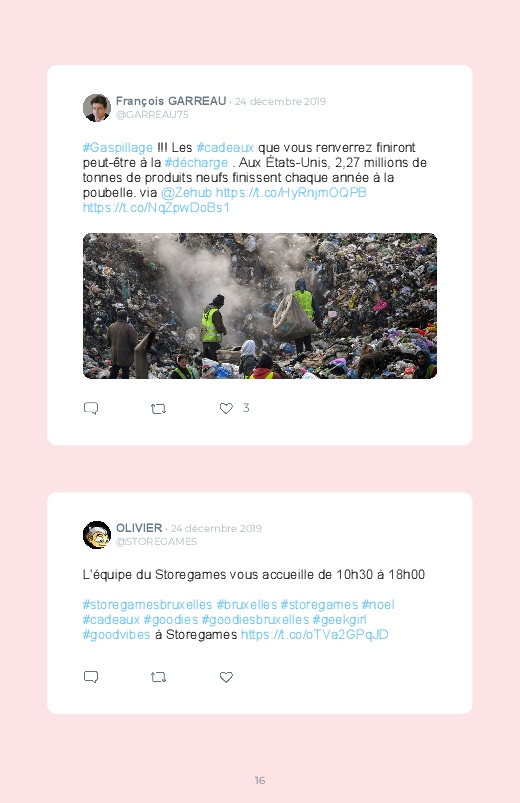Open François GARREAU's profile avatar
This screenshot has width=520, height=803.
tap(97, 108)
